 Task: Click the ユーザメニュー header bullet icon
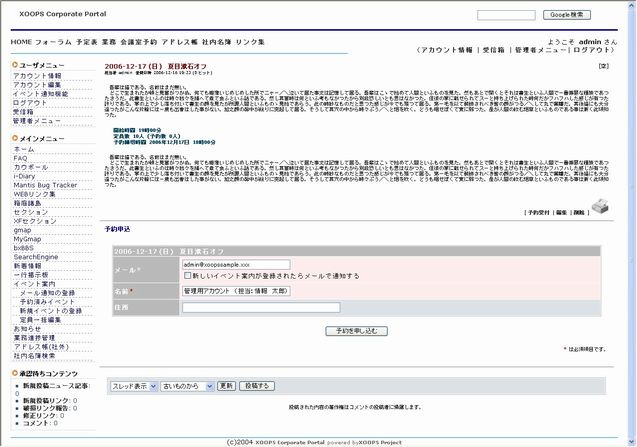coord(15,65)
